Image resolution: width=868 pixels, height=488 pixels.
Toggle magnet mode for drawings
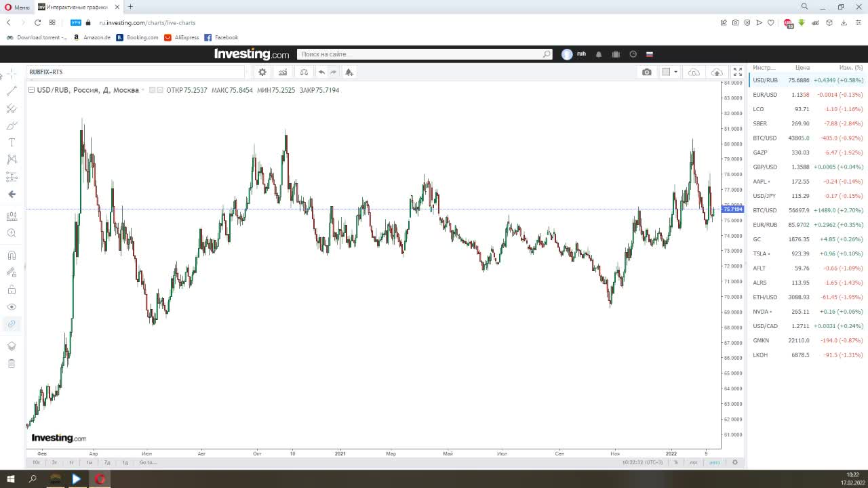12,256
